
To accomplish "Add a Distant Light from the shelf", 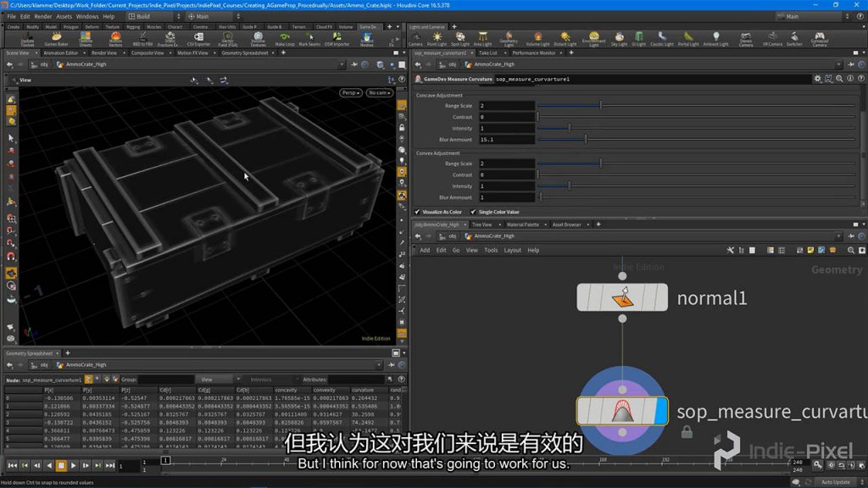I will click(x=565, y=39).
